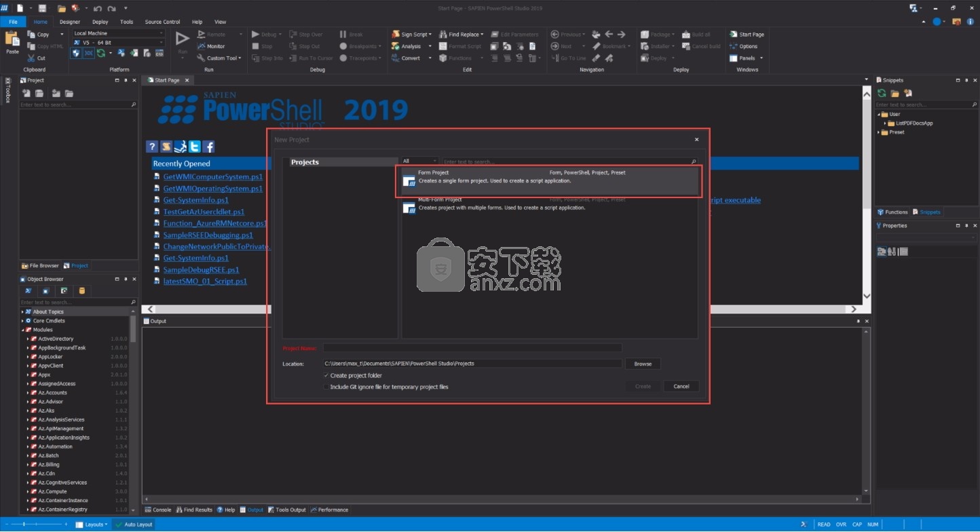980x532 pixels.
Task: Expand the User folder in Snippets
Action: tap(878, 115)
